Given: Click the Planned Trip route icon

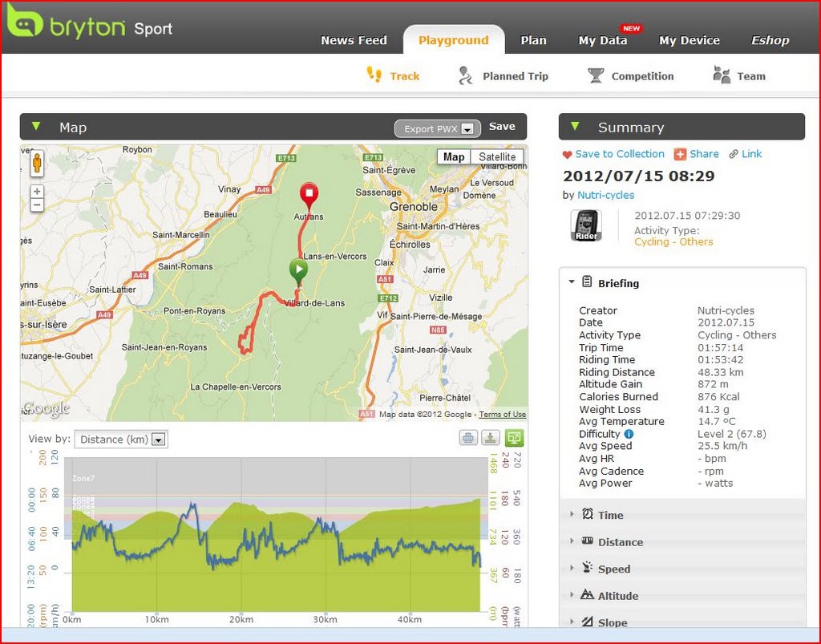Looking at the screenshot, I should pos(464,75).
